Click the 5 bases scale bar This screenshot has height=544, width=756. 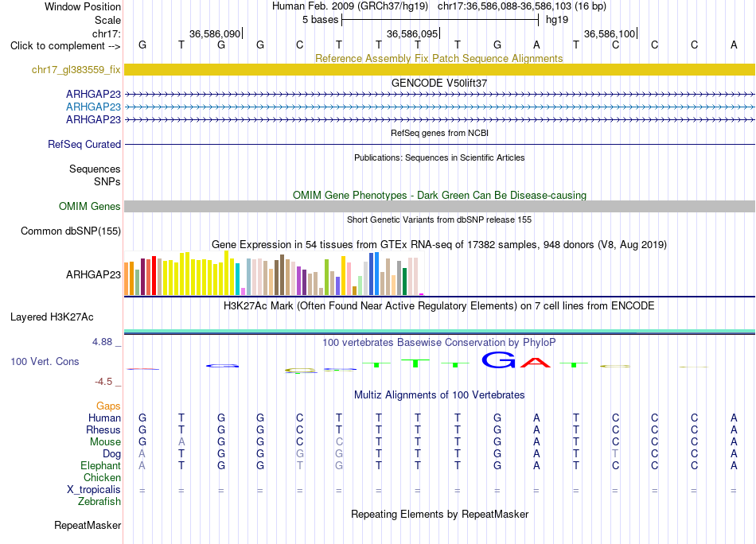[x=440, y=20]
